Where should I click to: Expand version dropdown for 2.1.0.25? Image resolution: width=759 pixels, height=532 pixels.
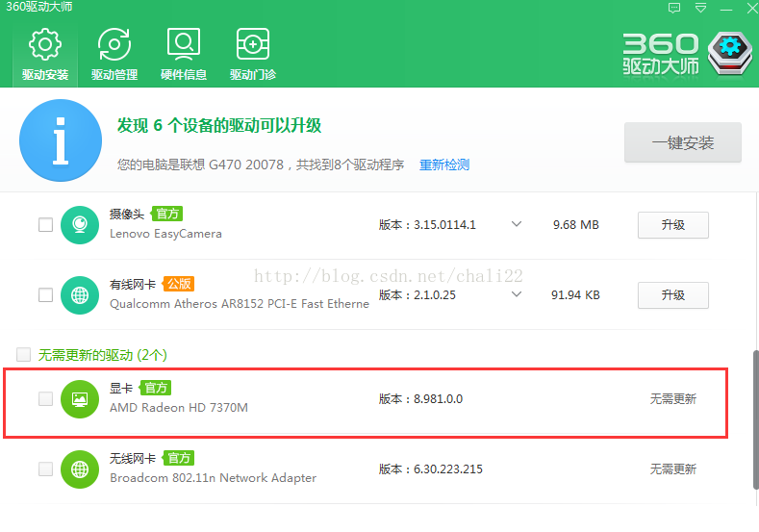tap(517, 294)
